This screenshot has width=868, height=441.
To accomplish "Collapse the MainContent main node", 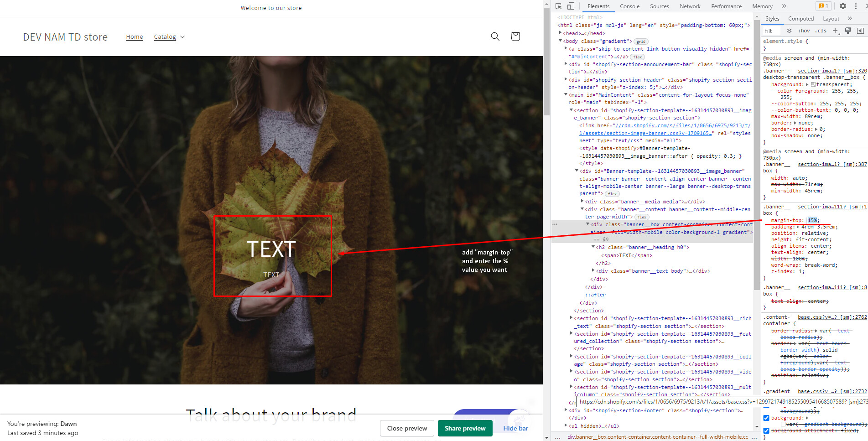I will point(566,94).
